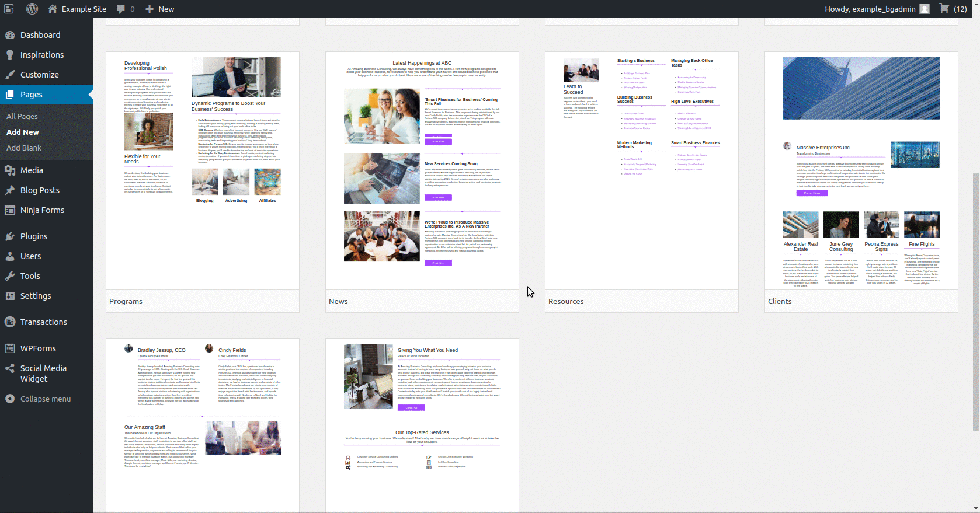Open the Dashboard menu item
The image size is (980, 513).
[40, 35]
